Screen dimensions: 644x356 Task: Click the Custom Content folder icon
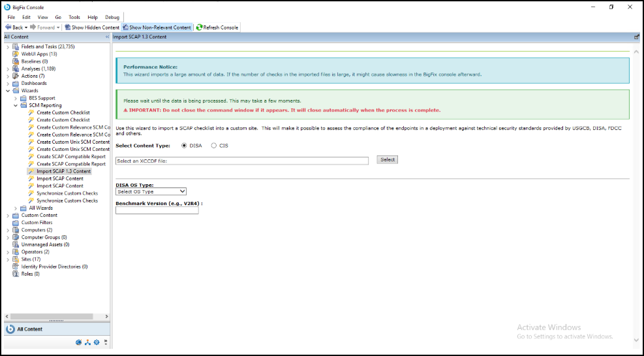point(16,215)
